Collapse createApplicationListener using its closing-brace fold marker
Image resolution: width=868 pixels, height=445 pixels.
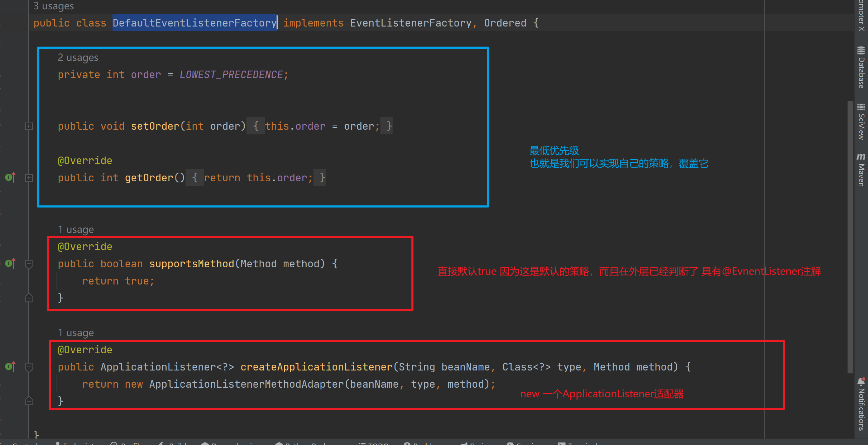(x=29, y=401)
